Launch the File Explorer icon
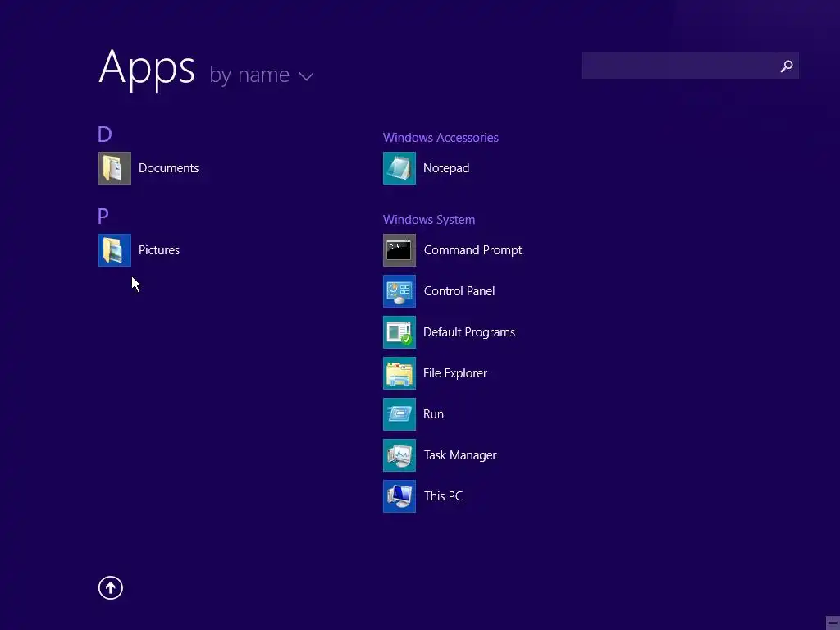840x630 pixels. pyautogui.click(x=399, y=373)
